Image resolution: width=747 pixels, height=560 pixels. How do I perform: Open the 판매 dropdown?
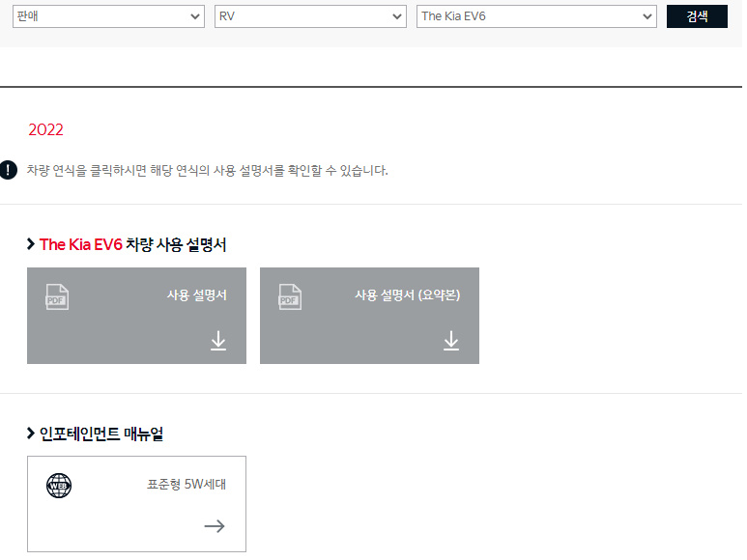(108, 16)
